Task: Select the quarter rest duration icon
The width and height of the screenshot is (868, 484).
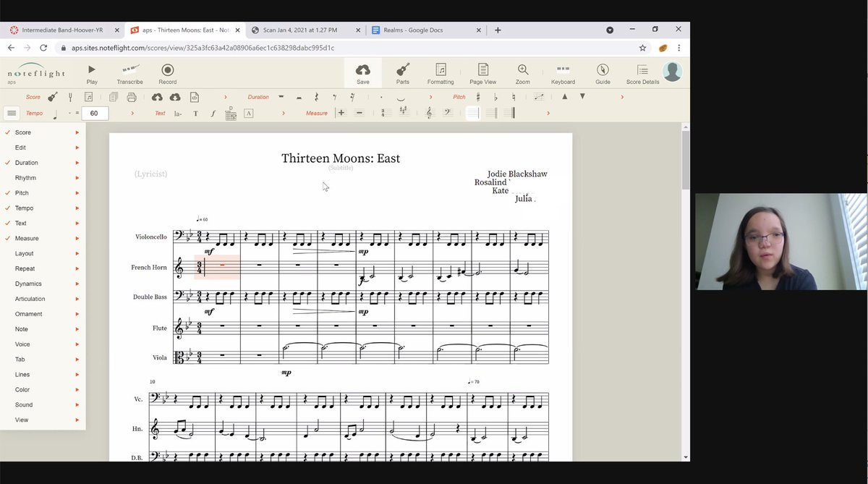Action: 316,97
